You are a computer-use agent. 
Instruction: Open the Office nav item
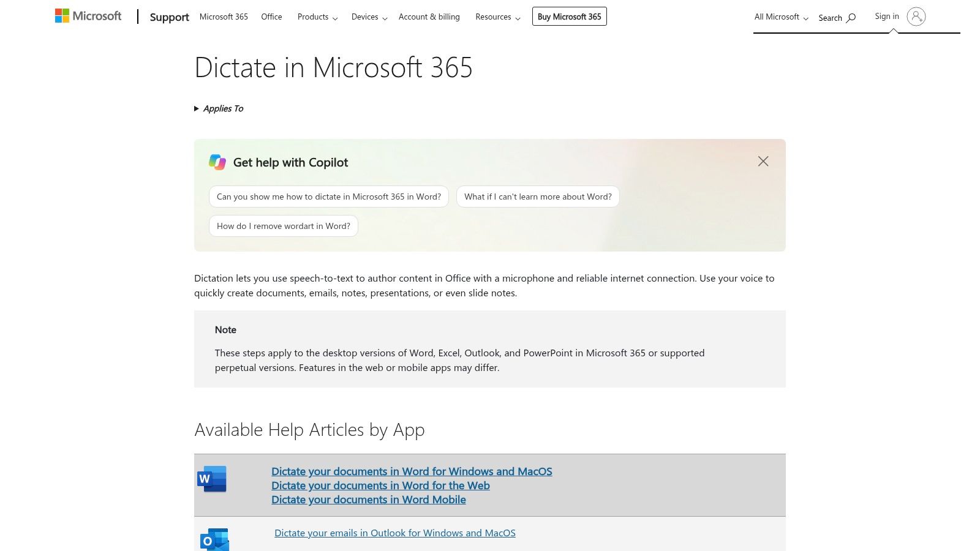click(271, 17)
